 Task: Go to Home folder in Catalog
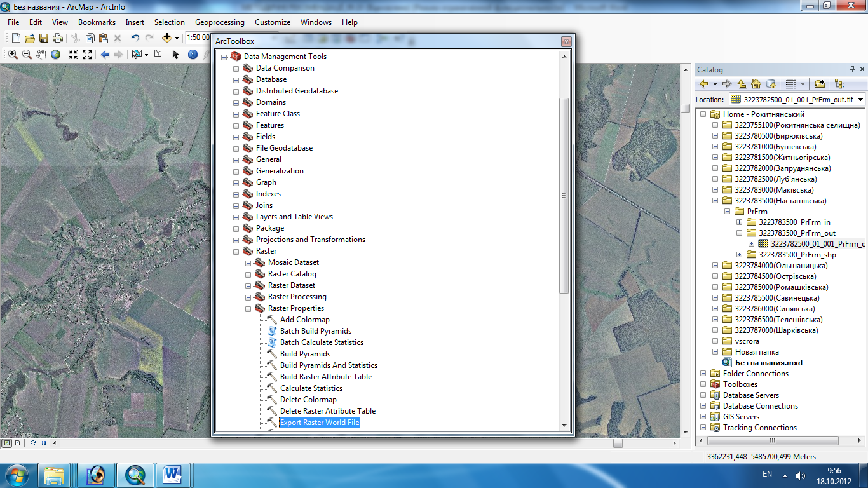(x=756, y=84)
